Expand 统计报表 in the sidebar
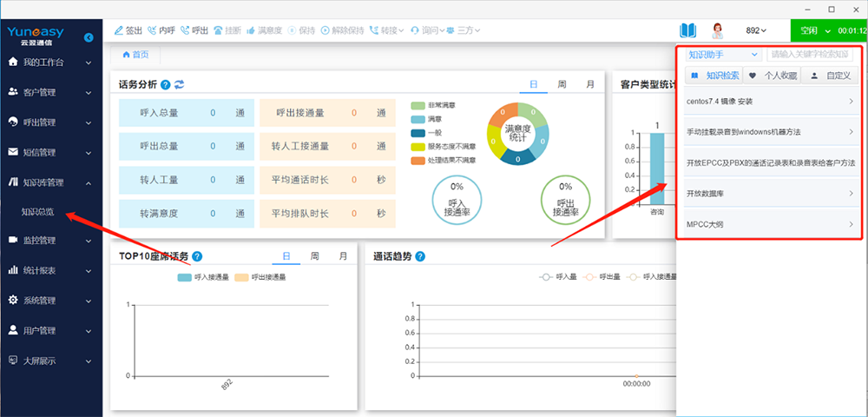This screenshot has height=417, width=868. click(x=51, y=271)
